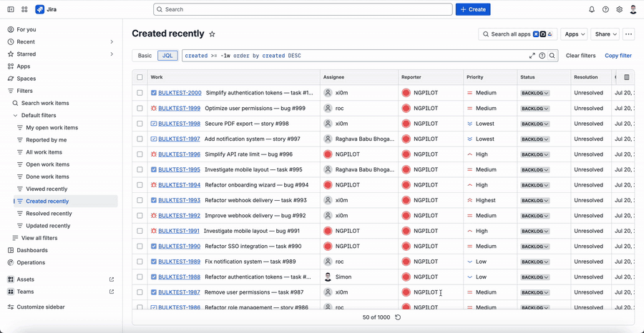The image size is (644, 333).
Task: Expand the JQL editor with arrows icon
Action: tap(532, 56)
